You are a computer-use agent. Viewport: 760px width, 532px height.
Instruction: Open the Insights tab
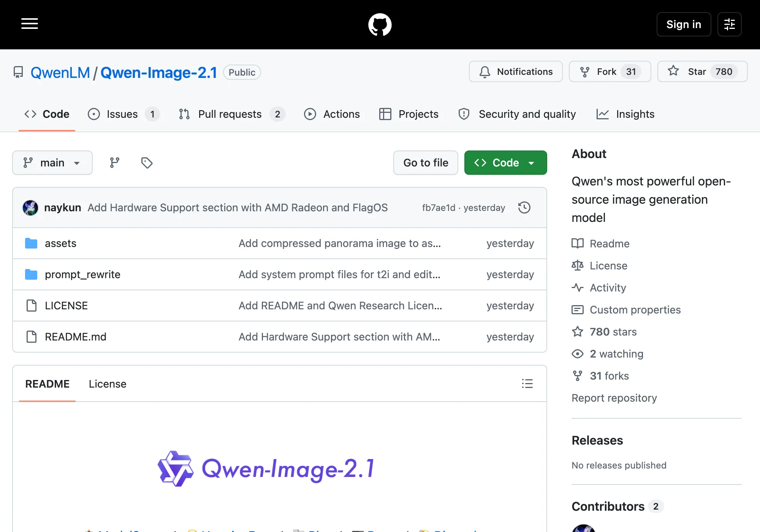pyautogui.click(x=625, y=114)
